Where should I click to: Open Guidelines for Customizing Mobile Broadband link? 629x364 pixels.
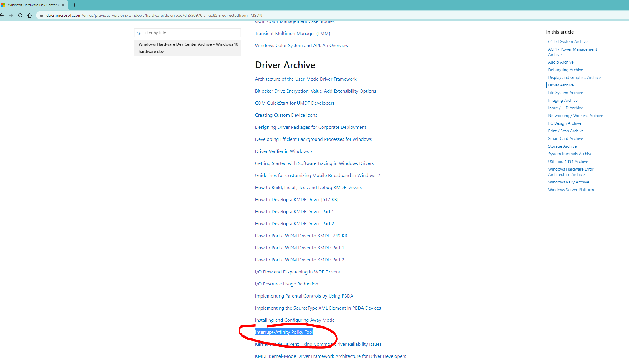point(318,176)
